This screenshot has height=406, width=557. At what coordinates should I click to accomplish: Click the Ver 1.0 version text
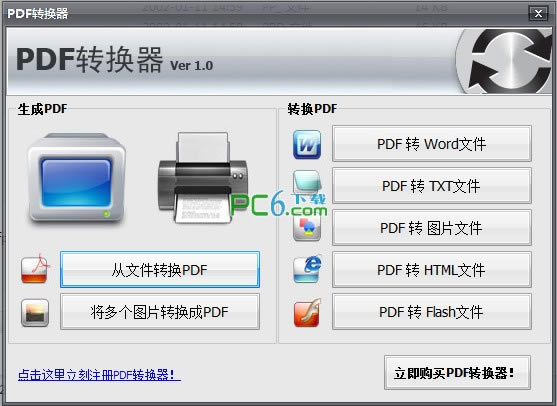191,65
